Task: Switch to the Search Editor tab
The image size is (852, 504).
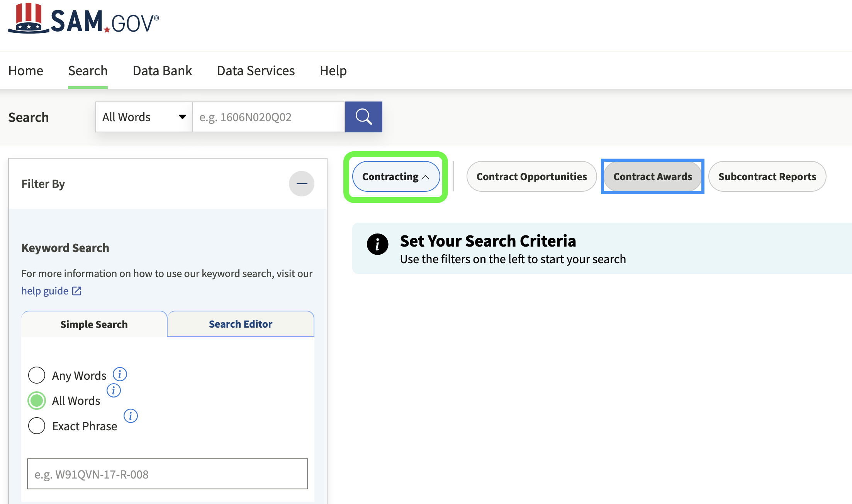Action: 240,324
